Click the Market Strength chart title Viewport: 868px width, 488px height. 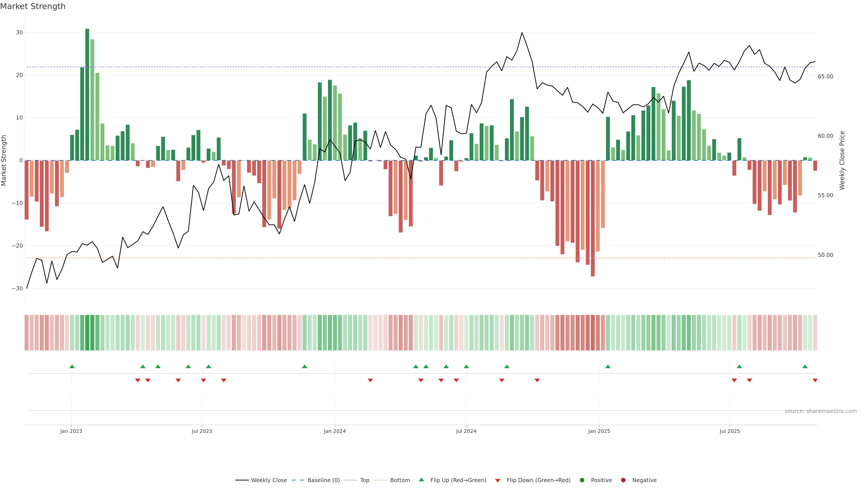[33, 6]
